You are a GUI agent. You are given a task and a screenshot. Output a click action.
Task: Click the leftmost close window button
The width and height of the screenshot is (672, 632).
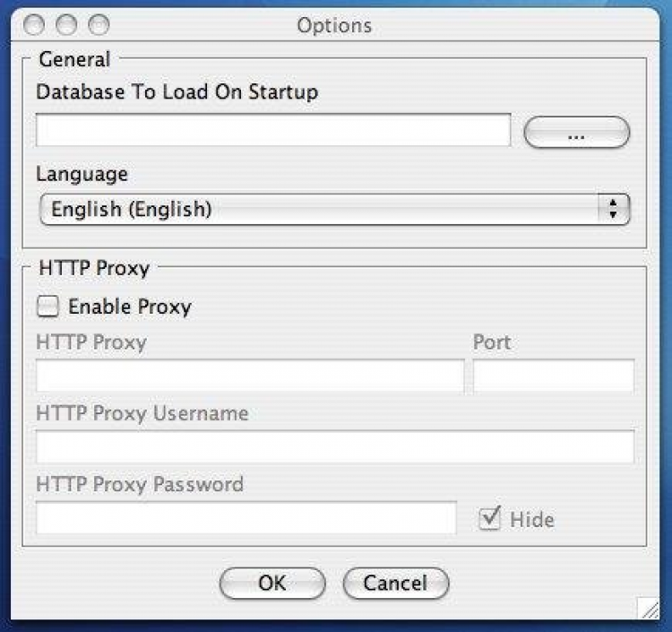(x=35, y=24)
